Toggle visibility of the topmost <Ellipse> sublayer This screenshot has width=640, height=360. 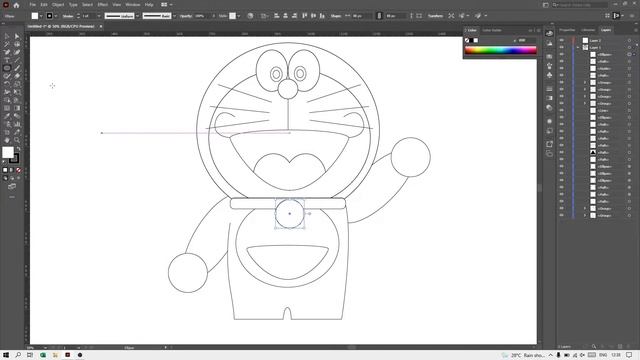[x=562, y=54]
